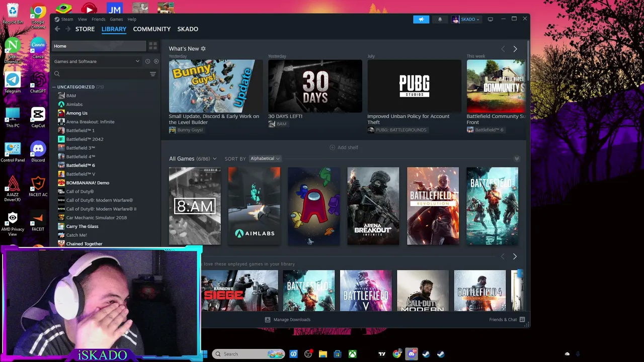Screen dimensions: 644x362
Task: Open FACEIT AC desktop shortcut
Action: point(38,187)
